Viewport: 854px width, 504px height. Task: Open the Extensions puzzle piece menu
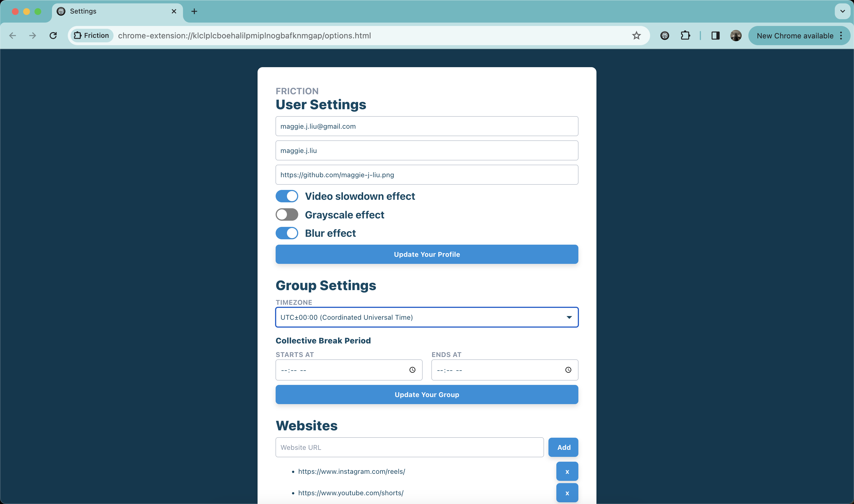pyautogui.click(x=685, y=36)
